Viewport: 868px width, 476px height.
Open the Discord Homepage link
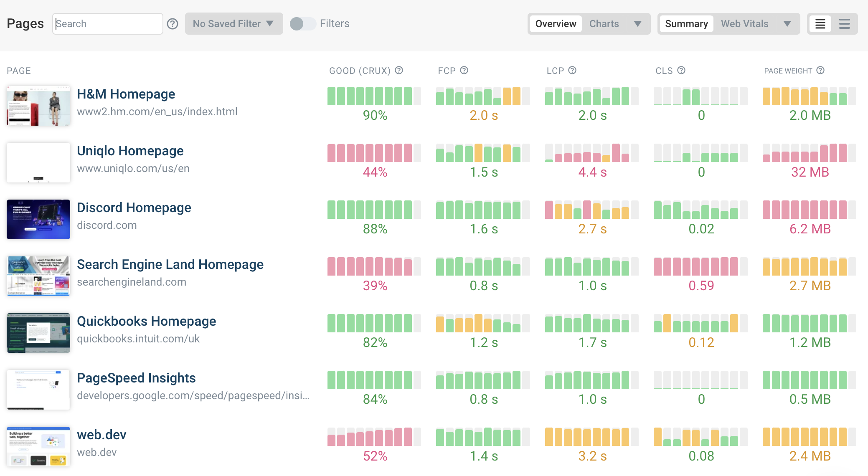click(x=134, y=208)
